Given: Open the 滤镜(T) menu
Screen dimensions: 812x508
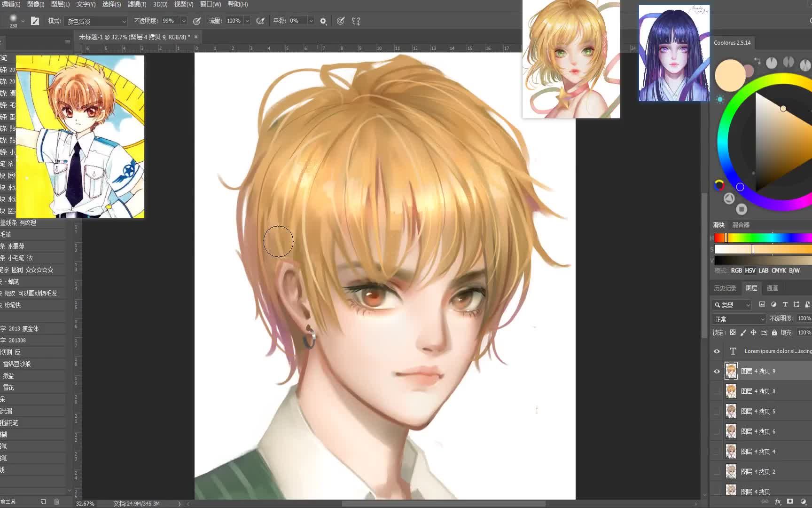Looking at the screenshot, I should point(137,4).
